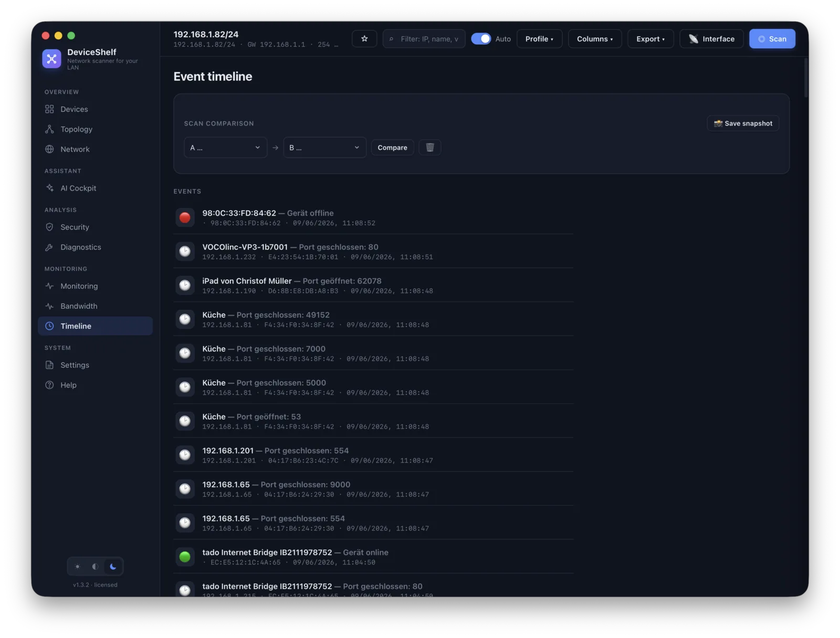Click the 192.168.1.65 Port geschlossen: 554 event
The height and width of the screenshot is (638, 840).
[x=373, y=523]
